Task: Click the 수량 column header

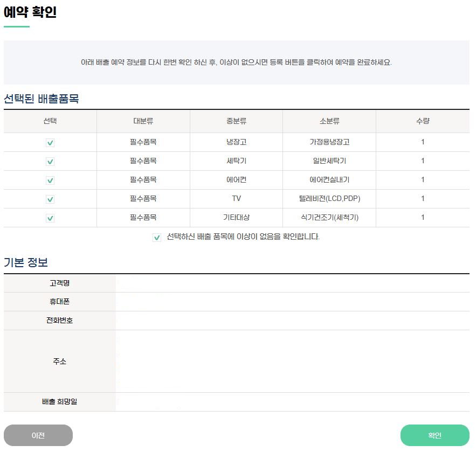Action: [x=423, y=121]
